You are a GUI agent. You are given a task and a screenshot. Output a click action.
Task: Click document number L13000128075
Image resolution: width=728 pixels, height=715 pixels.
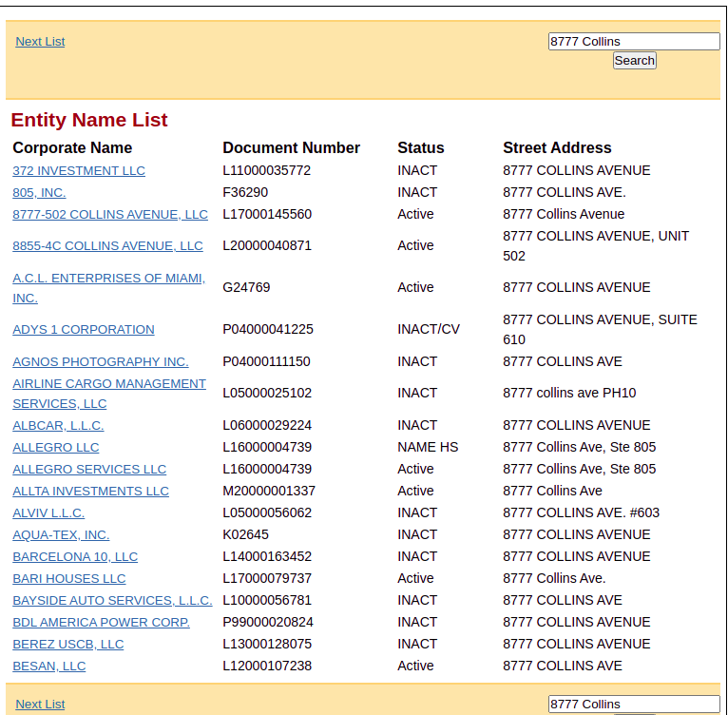[x=267, y=644]
